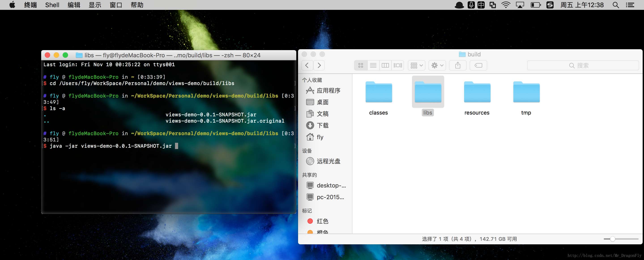This screenshot has height=260, width=644.
Task: Click the microphone menu bar icon
Action: [x=471, y=5]
